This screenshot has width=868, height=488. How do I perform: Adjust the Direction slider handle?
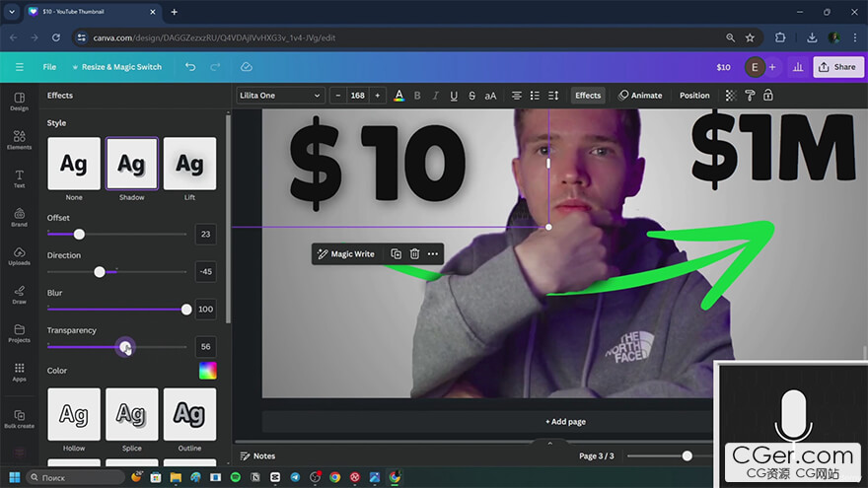pyautogui.click(x=100, y=272)
